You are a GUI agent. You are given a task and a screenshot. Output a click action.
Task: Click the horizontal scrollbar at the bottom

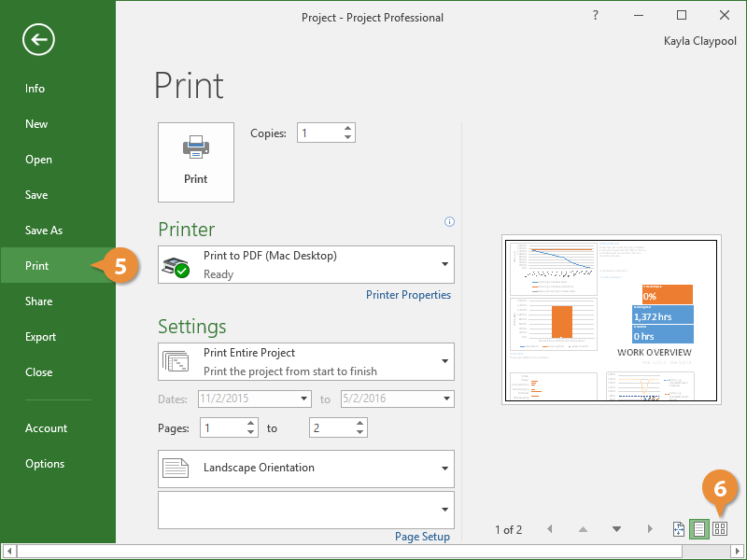coord(373,552)
